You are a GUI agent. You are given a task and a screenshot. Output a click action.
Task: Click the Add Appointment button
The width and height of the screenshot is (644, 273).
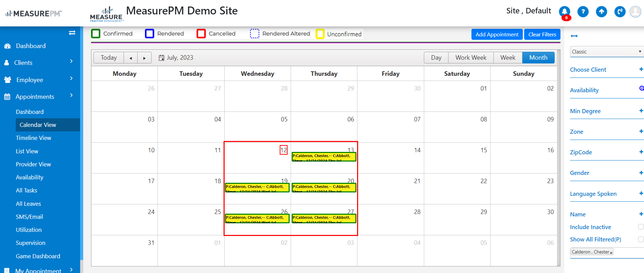[497, 34]
